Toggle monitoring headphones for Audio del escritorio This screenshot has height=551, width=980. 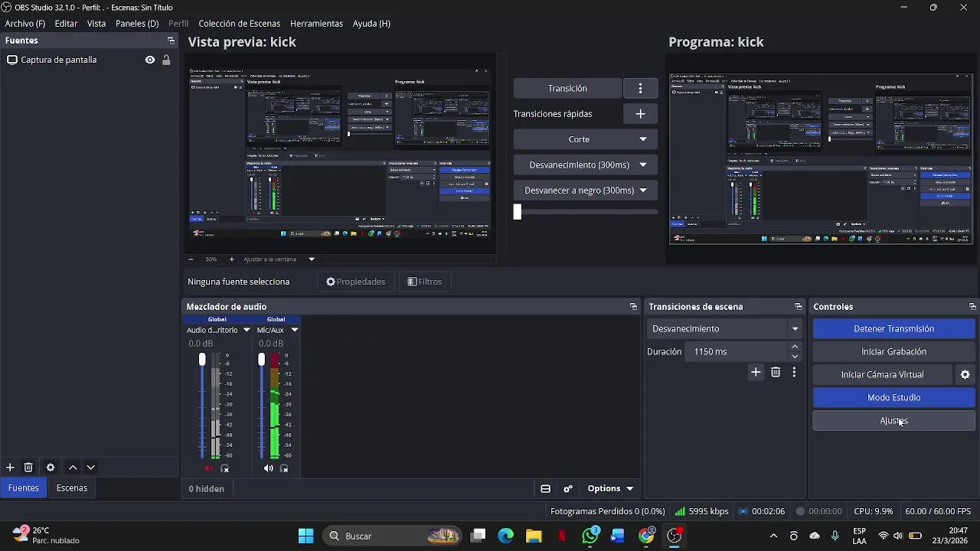point(225,468)
